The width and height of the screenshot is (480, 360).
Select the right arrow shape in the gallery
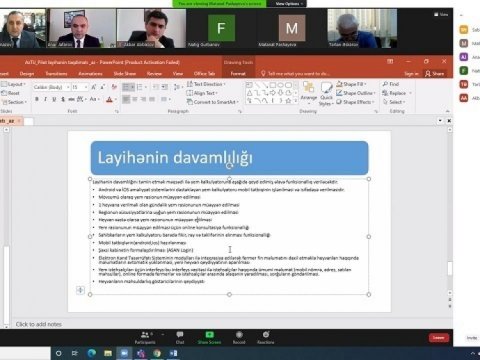pos(273,93)
